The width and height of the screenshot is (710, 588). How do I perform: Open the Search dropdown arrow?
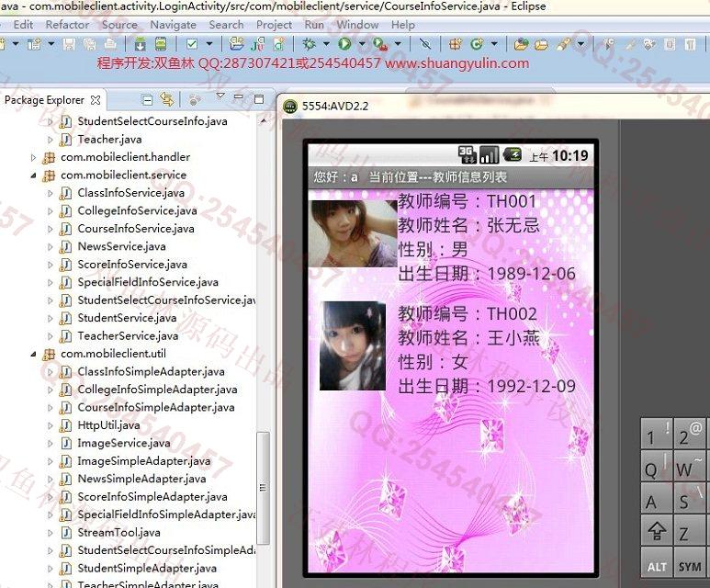tap(580, 44)
